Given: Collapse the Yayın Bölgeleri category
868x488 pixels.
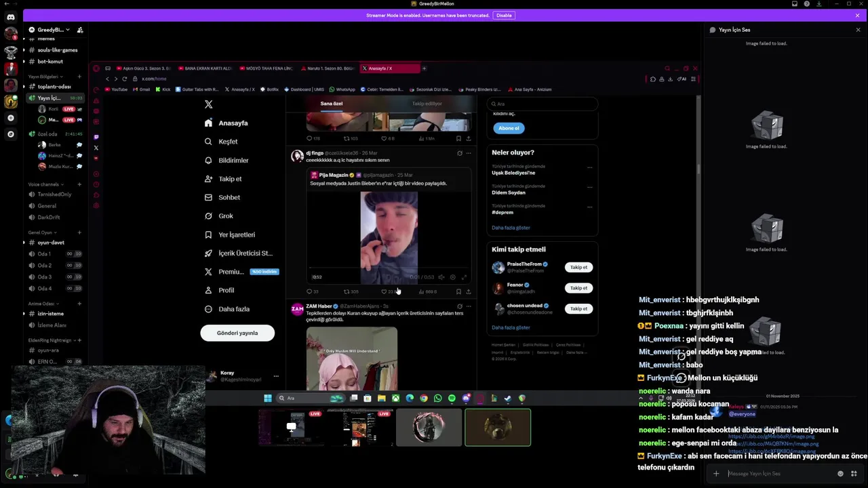Looking at the screenshot, I should (45, 77).
